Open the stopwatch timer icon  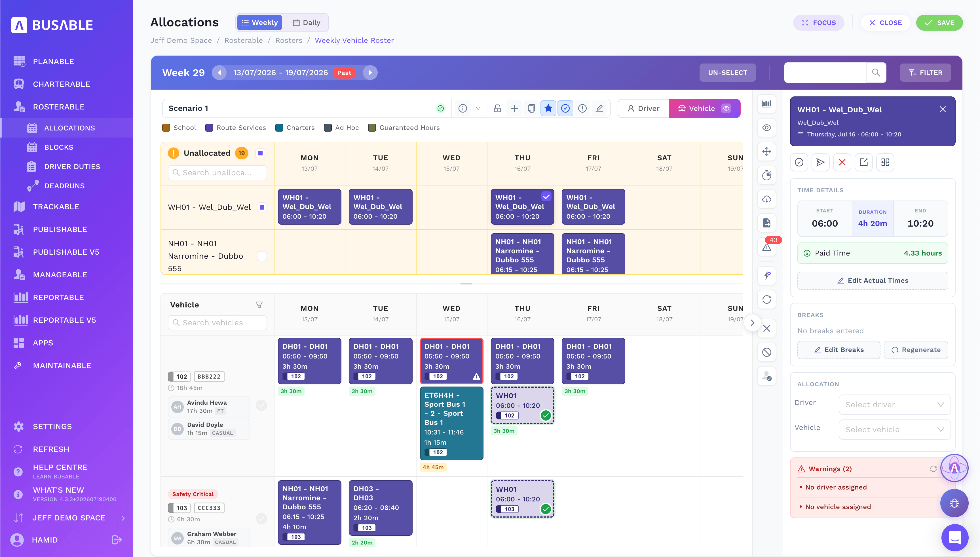click(766, 176)
